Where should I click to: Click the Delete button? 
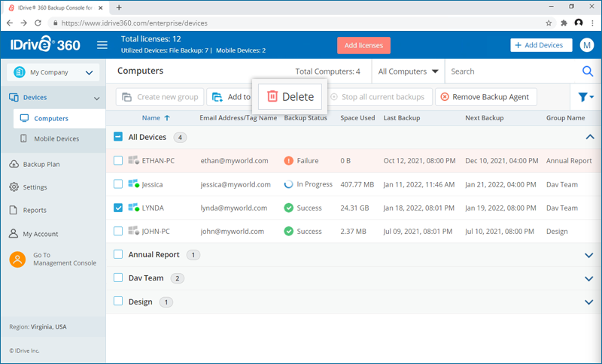click(290, 97)
